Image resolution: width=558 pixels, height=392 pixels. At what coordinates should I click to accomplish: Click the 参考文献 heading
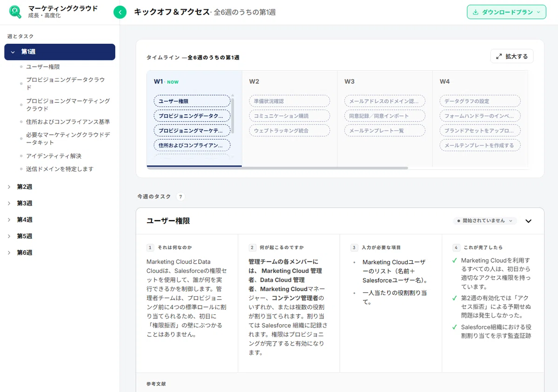coord(156,384)
